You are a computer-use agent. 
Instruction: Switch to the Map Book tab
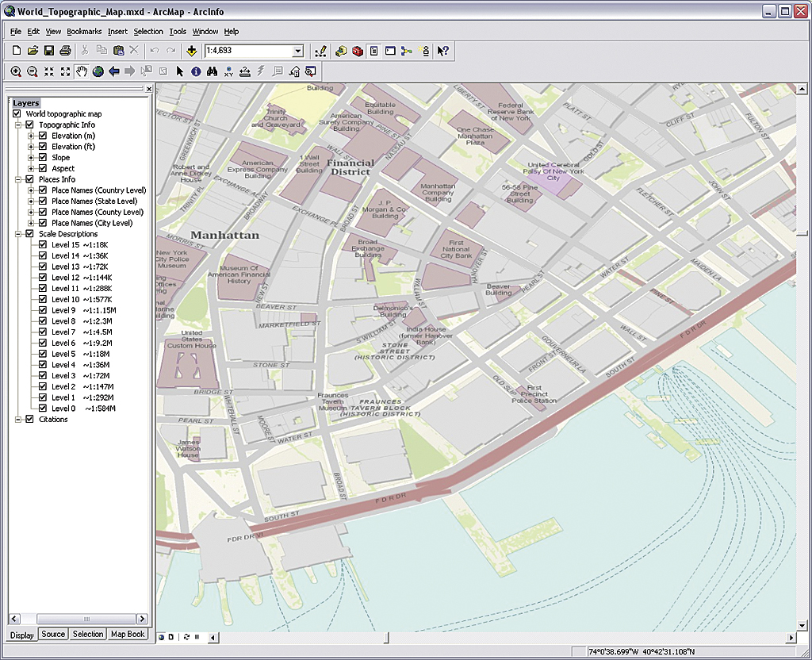[x=128, y=635]
